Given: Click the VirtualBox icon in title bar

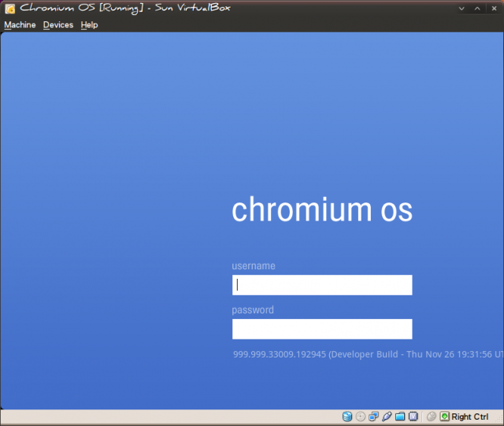Looking at the screenshot, I should tap(10, 9).
